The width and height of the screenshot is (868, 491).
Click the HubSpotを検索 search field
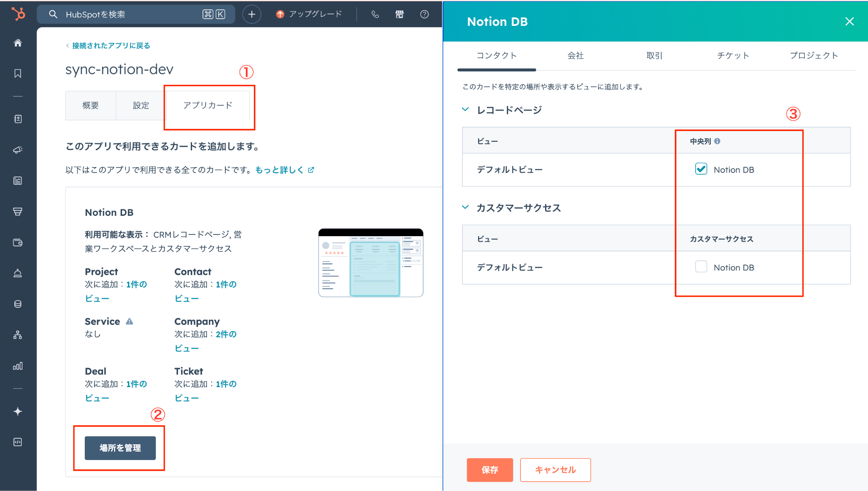click(136, 14)
